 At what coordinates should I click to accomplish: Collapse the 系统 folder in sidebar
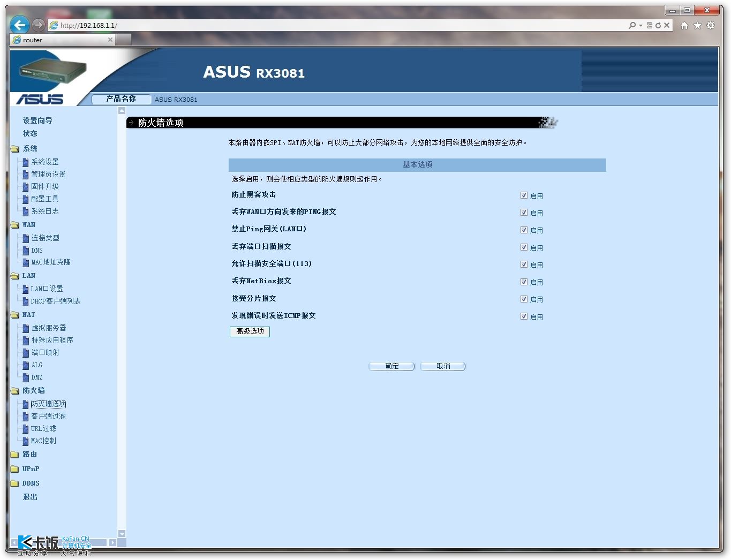click(x=15, y=149)
